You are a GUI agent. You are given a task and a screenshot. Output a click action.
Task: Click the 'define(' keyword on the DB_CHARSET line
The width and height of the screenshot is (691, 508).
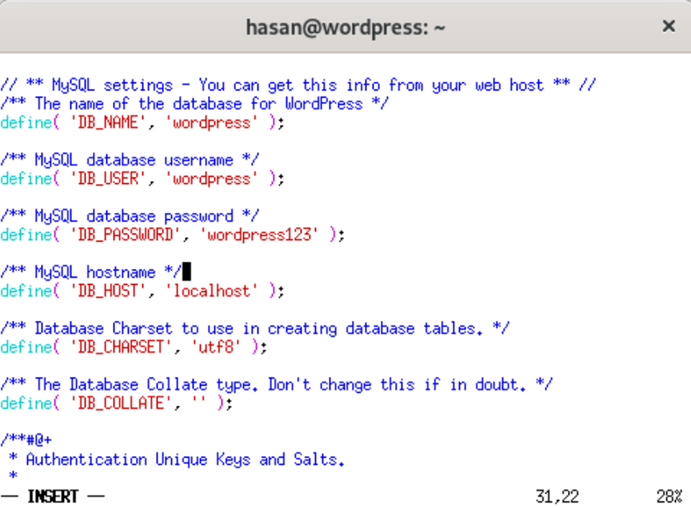click(x=30, y=347)
